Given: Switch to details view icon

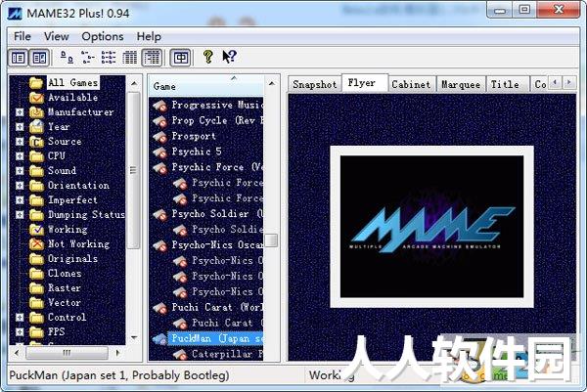Looking at the screenshot, I should (x=130, y=58).
